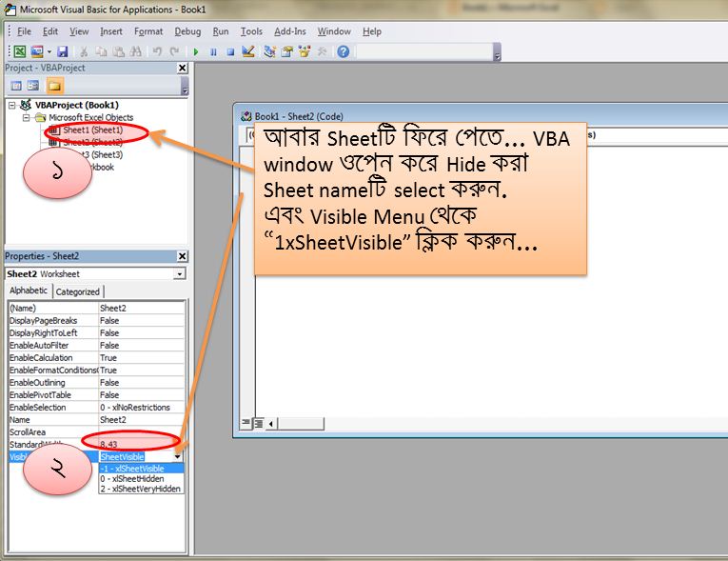
Task: Select EnableOutlining property row
Action: click(96, 383)
